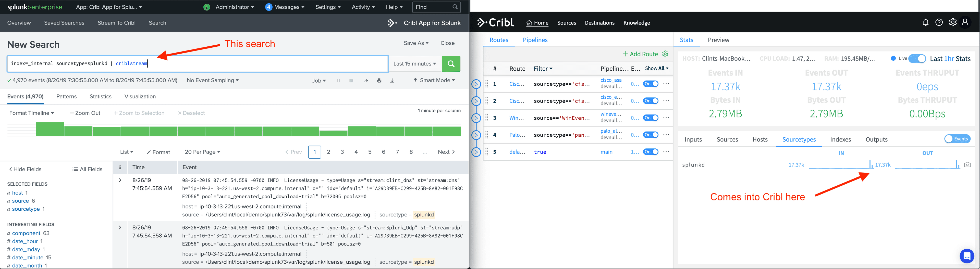This screenshot has height=269, width=980.
Task: Switch to the Pipelines tab
Action: pos(535,40)
